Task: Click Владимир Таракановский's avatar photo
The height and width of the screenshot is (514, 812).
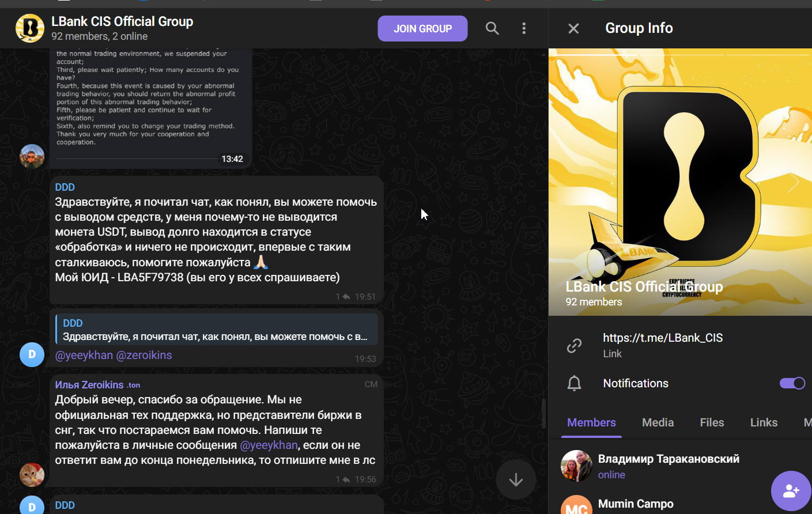Action: (x=576, y=466)
